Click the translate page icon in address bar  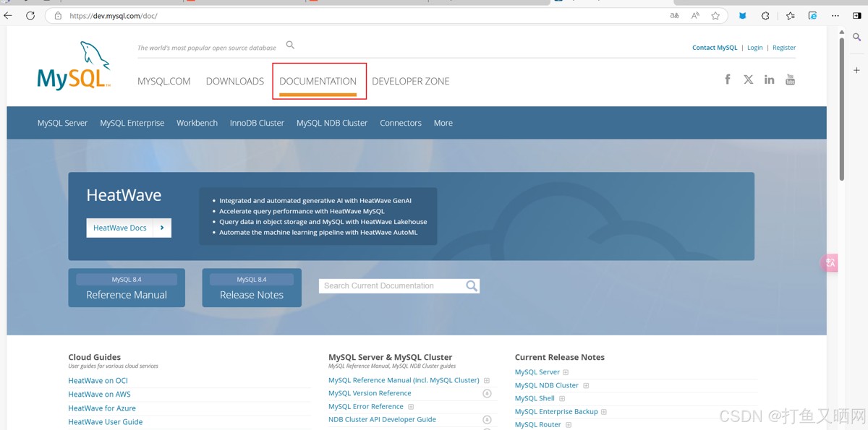674,15
